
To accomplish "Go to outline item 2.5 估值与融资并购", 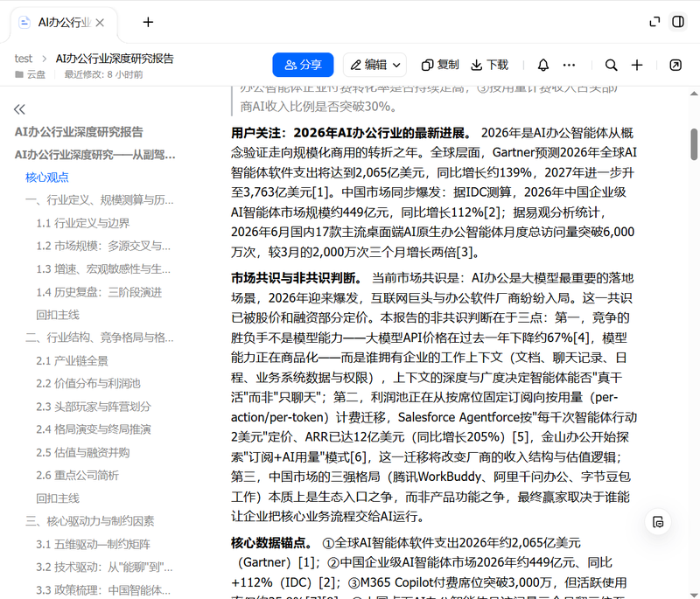I will (83, 453).
